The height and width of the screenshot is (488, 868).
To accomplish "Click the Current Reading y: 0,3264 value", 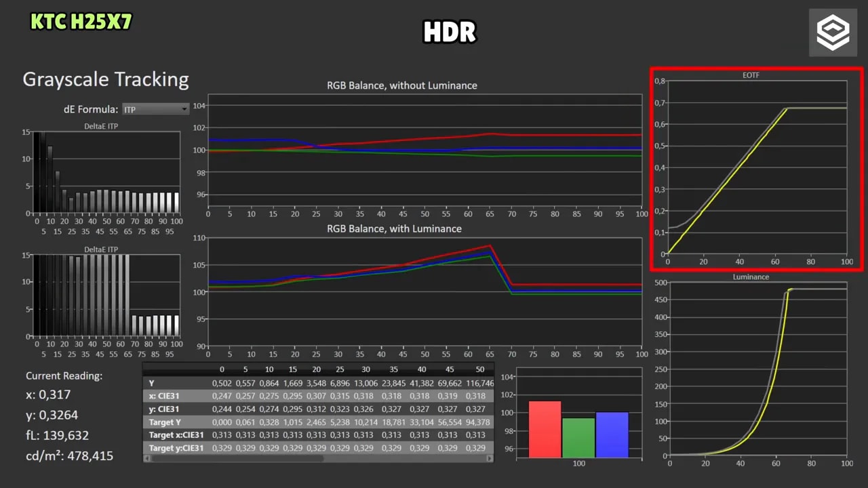I will point(52,415).
